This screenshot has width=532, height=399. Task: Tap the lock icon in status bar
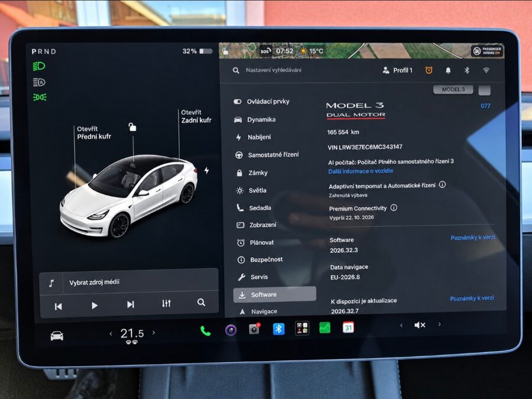click(x=225, y=51)
